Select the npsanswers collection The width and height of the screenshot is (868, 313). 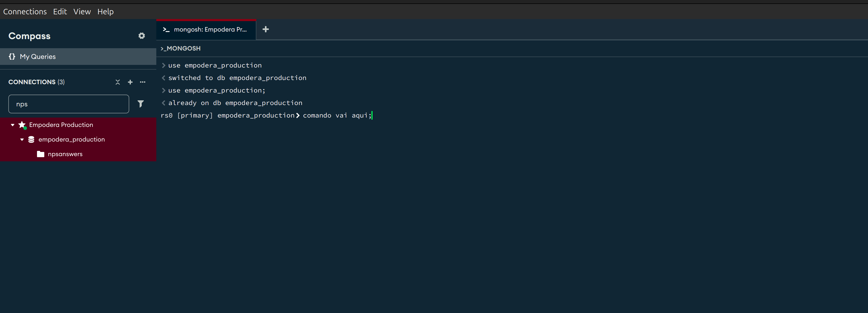coord(65,154)
